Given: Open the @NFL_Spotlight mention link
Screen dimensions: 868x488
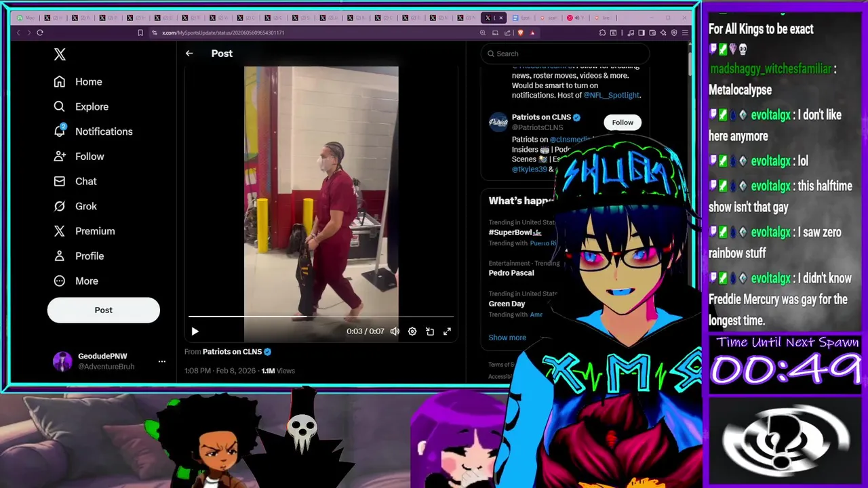Looking at the screenshot, I should pyautogui.click(x=612, y=96).
